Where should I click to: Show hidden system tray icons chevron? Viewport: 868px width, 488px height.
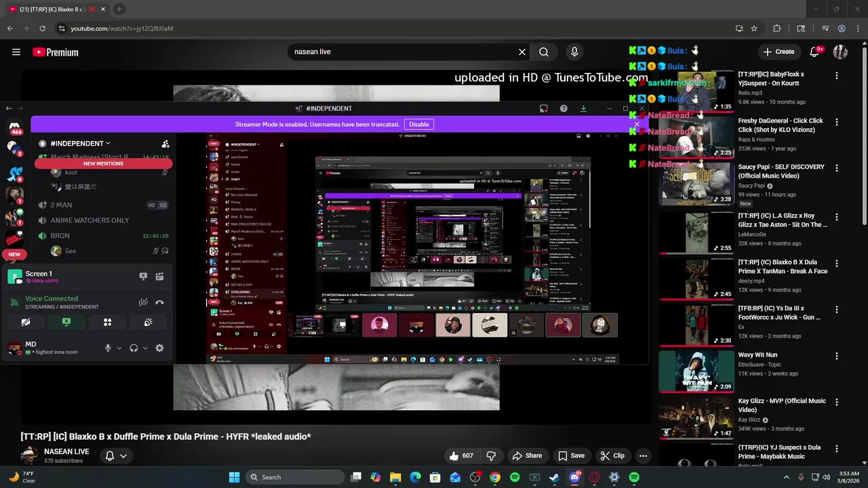pos(787,477)
